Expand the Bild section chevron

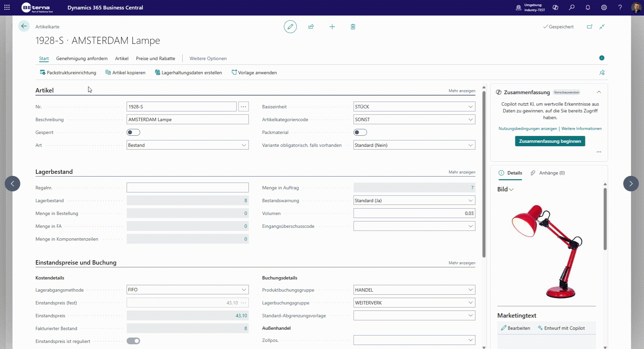tap(511, 190)
